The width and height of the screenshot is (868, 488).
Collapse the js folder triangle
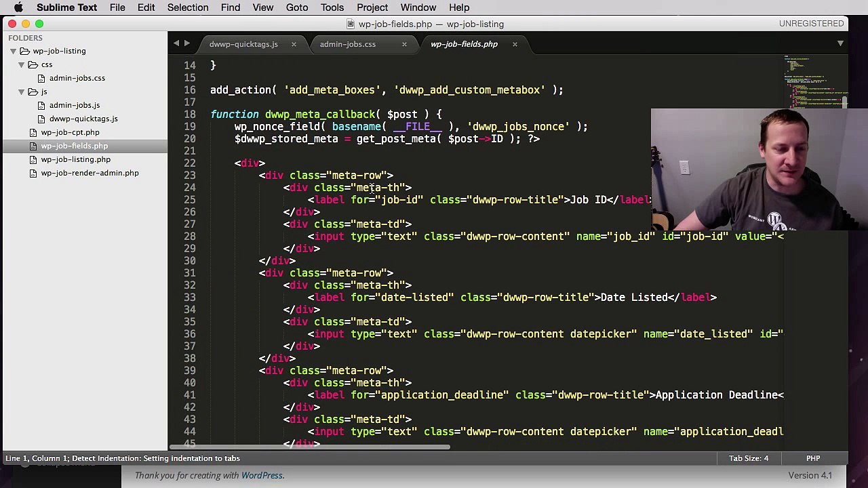[22, 91]
